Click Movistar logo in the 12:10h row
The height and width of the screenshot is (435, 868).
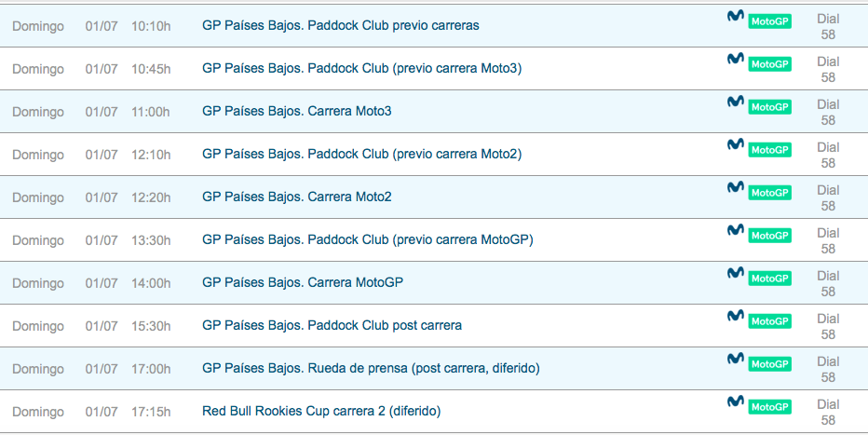tap(735, 145)
